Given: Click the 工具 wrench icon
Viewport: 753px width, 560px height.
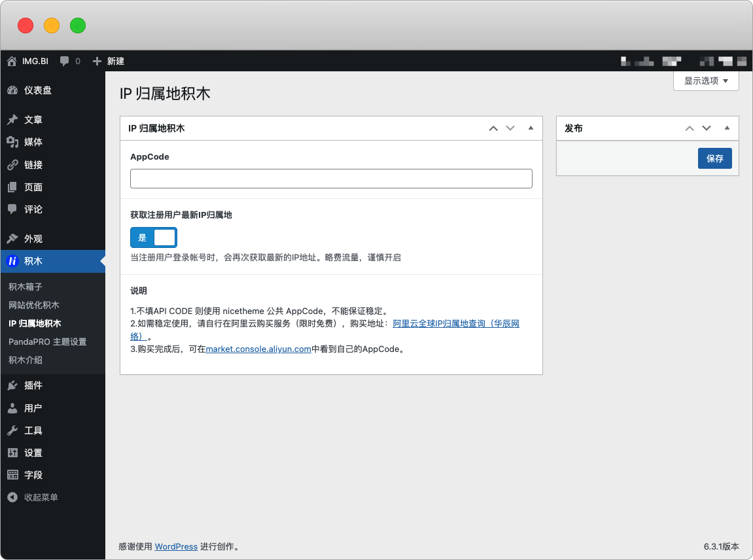Looking at the screenshot, I should pos(12,430).
